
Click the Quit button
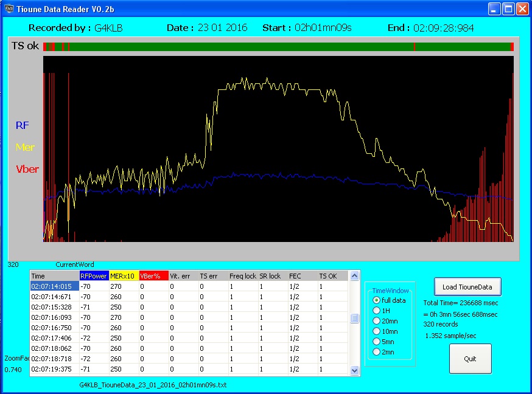470,359
